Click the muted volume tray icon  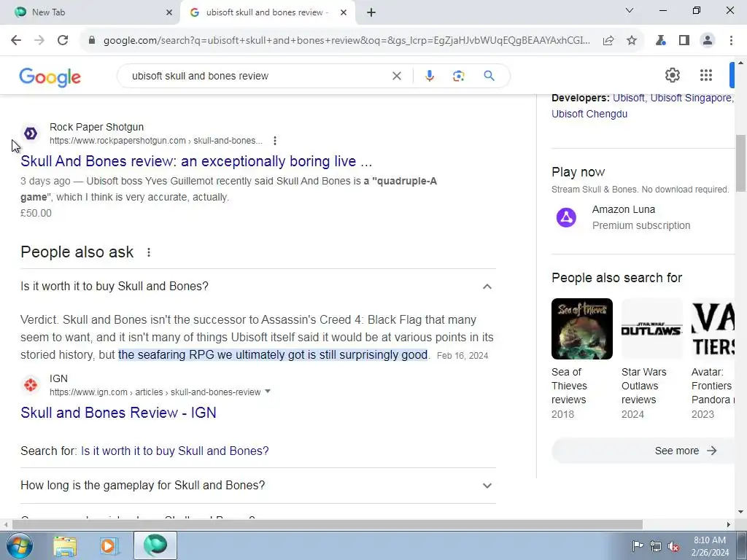673,547
